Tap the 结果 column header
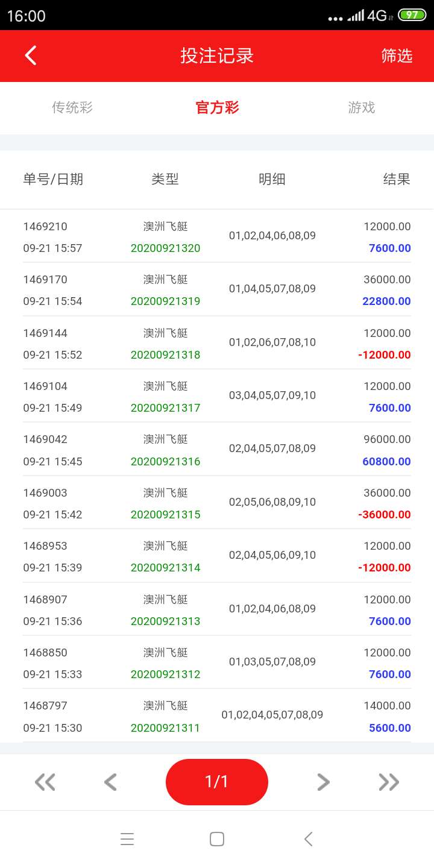This screenshot has height=868, width=434. (397, 179)
